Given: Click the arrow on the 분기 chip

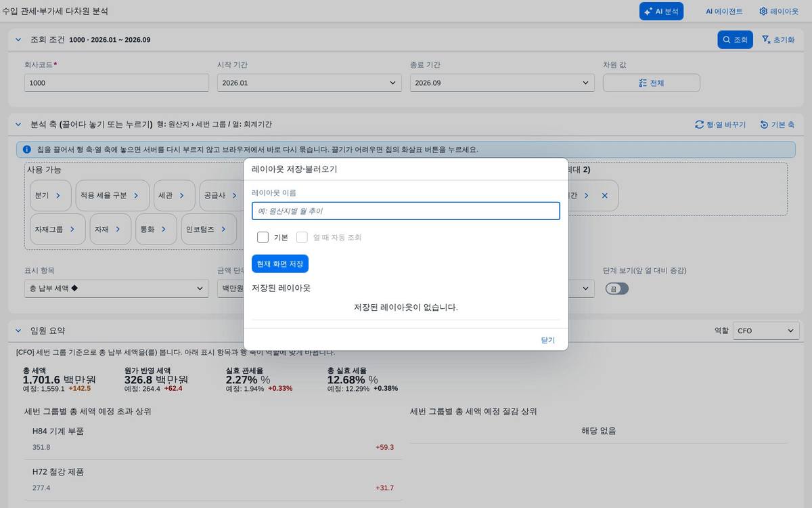Looking at the screenshot, I should [58, 195].
